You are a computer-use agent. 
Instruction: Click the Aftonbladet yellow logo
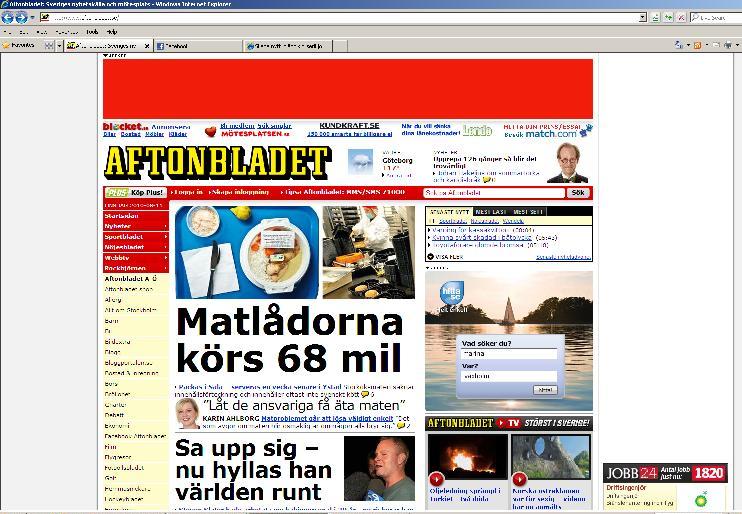(x=216, y=162)
